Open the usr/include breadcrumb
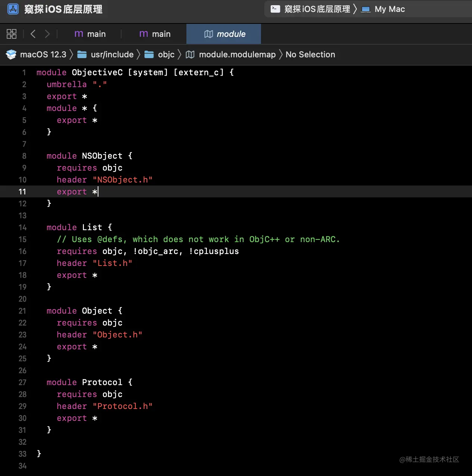The width and height of the screenshot is (472, 476). coord(112,54)
